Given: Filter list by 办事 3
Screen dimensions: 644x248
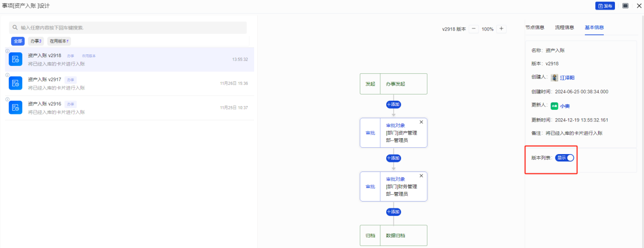Looking at the screenshot, I should pos(36,41).
